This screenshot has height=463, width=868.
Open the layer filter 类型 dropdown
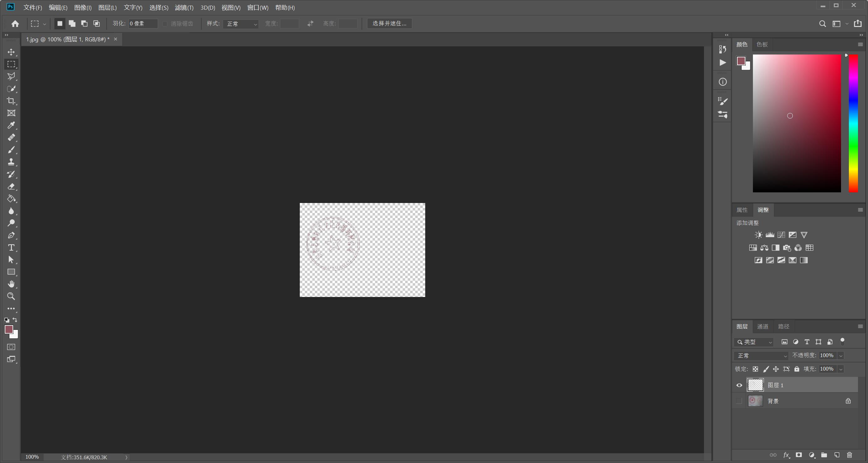click(754, 342)
